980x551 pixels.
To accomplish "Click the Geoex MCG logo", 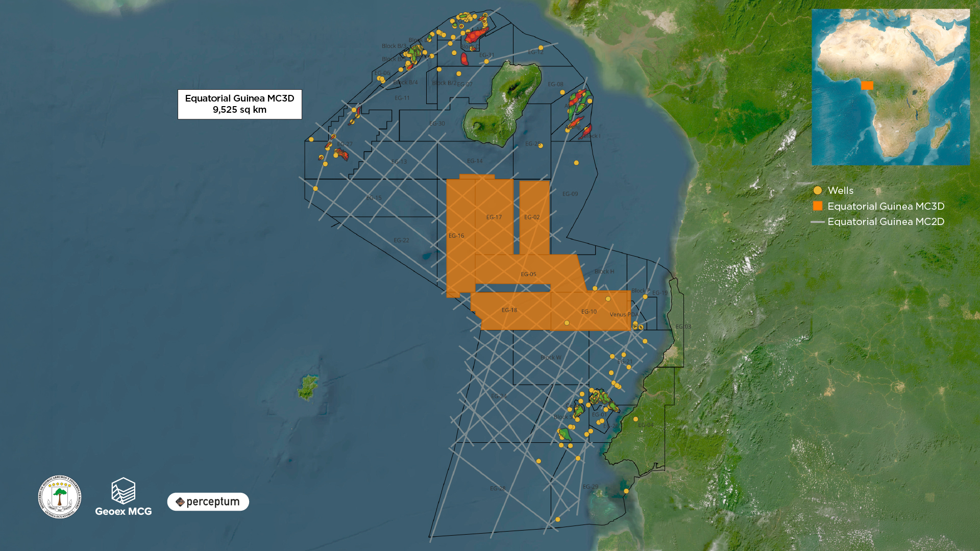I will (x=124, y=497).
